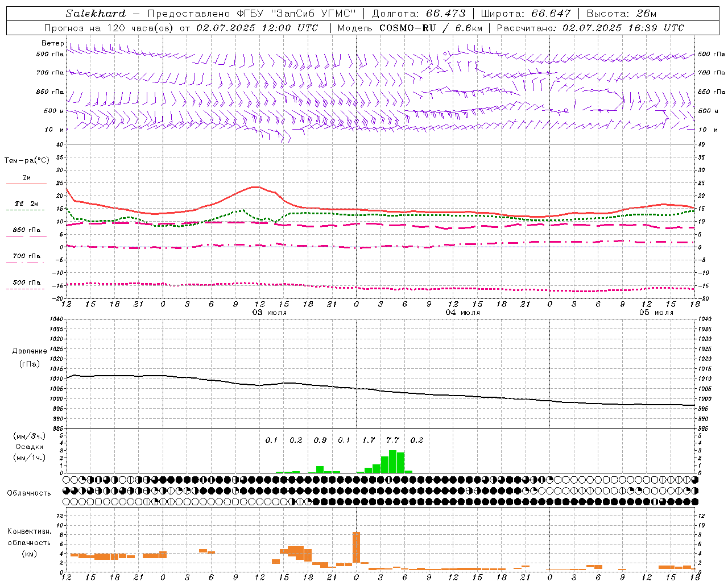Screen dimensions: 728x582
Task: Click the tallest orange convective cloud bar
Action: click(357, 547)
